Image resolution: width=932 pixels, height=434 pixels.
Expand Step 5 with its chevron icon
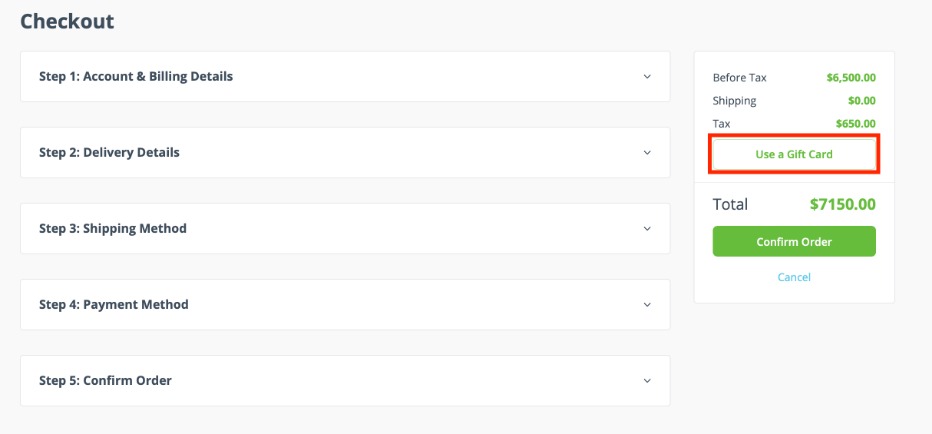[x=647, y=381]
